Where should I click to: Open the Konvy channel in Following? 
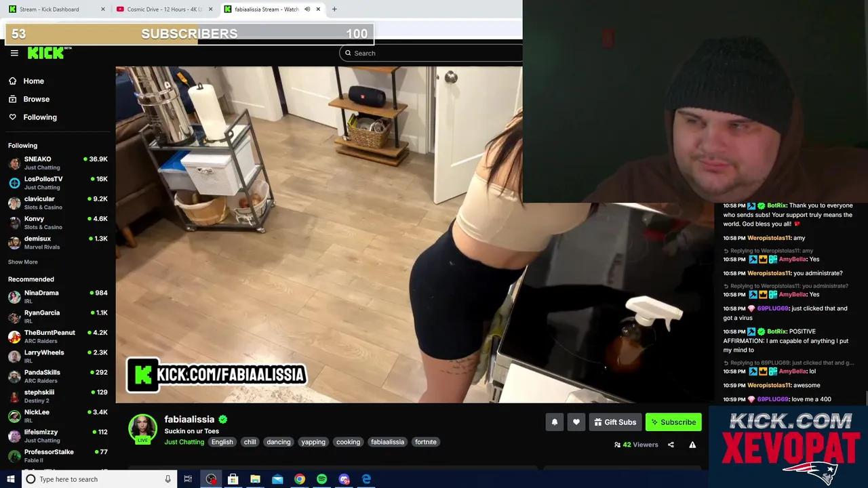(58, 222)
